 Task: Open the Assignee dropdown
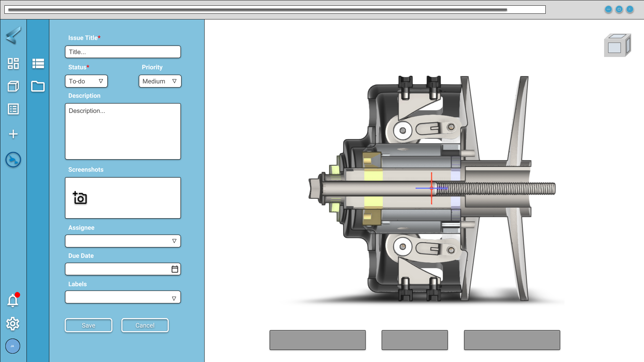tap(123, 241)
